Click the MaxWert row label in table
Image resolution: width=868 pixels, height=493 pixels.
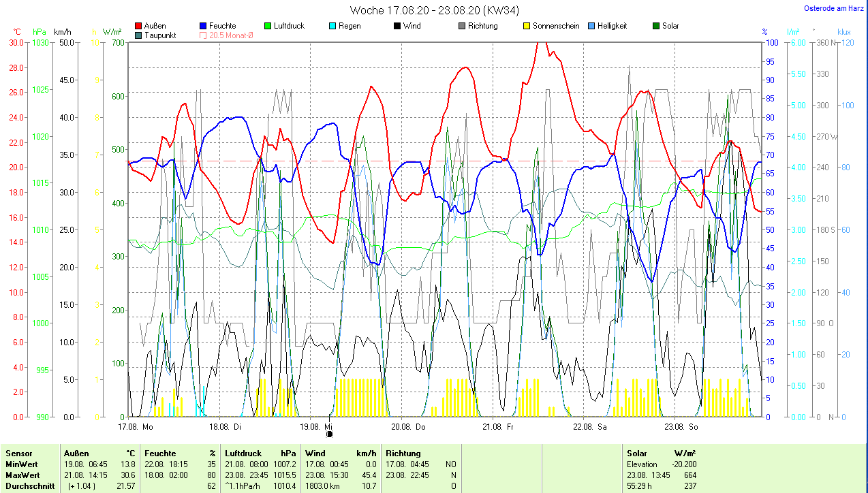pyautogui.click(x=23, y=475)
